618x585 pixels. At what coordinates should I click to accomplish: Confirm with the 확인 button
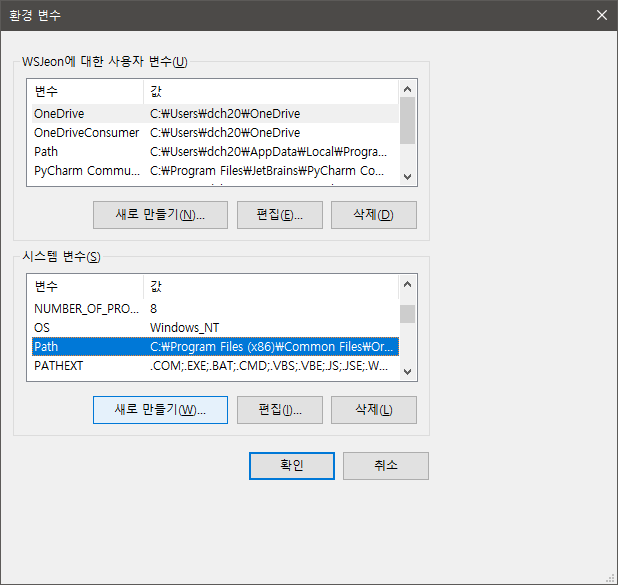[x=292, y=466]
